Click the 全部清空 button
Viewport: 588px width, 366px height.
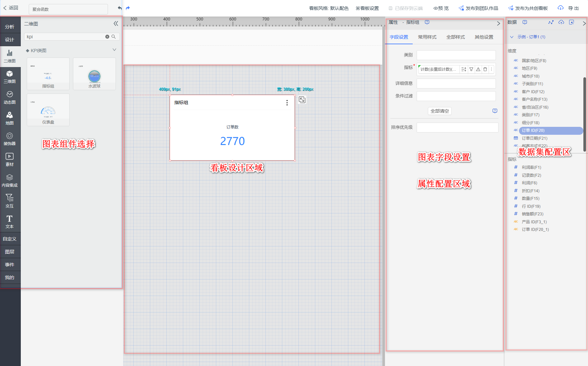point(439,111)
